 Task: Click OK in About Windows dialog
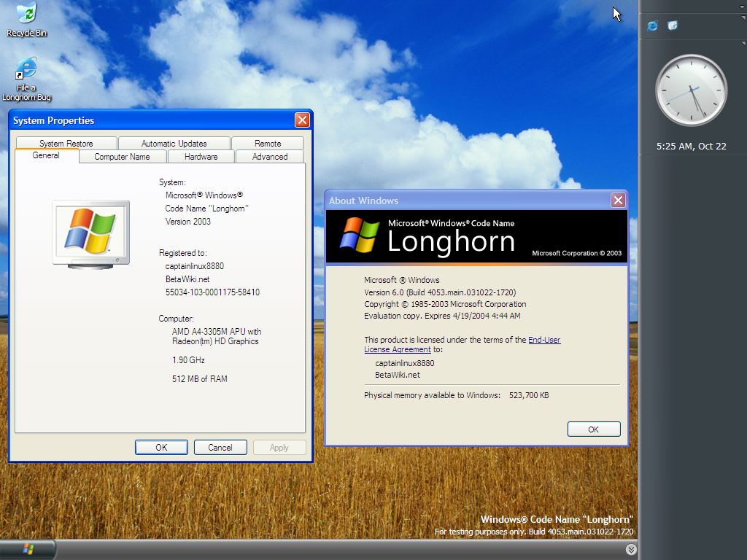click(594, 429)
